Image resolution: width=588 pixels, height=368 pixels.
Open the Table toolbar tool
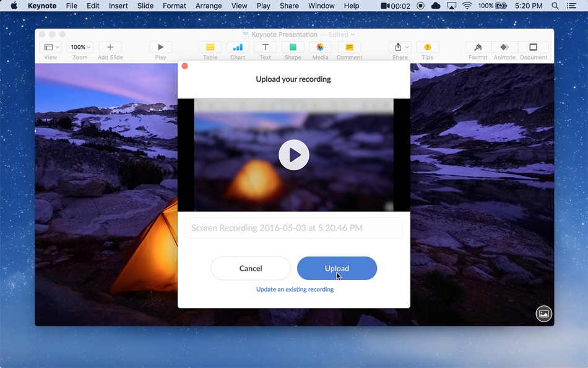(210, 47)
